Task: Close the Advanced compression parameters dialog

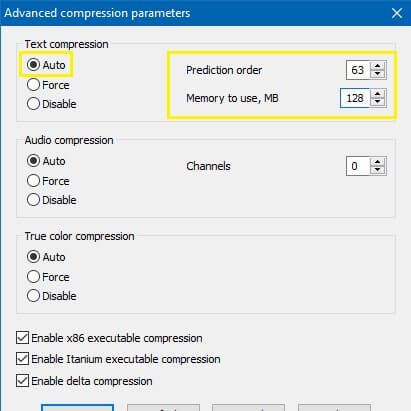Action: (x=397, y=13)
